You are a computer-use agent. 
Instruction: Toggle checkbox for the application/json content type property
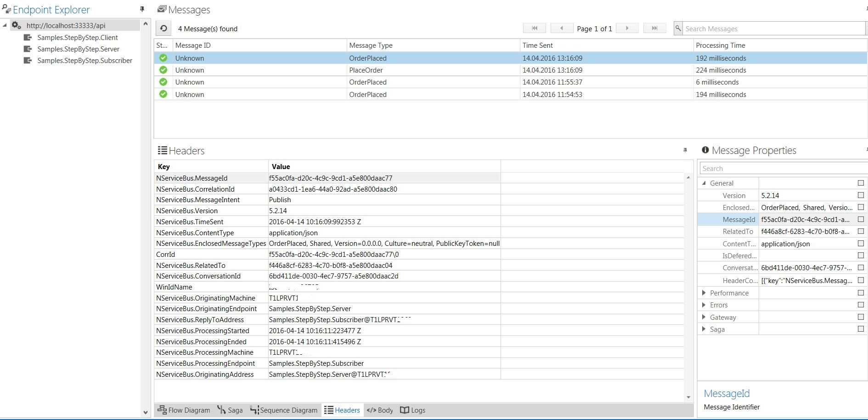coord(861,243)
